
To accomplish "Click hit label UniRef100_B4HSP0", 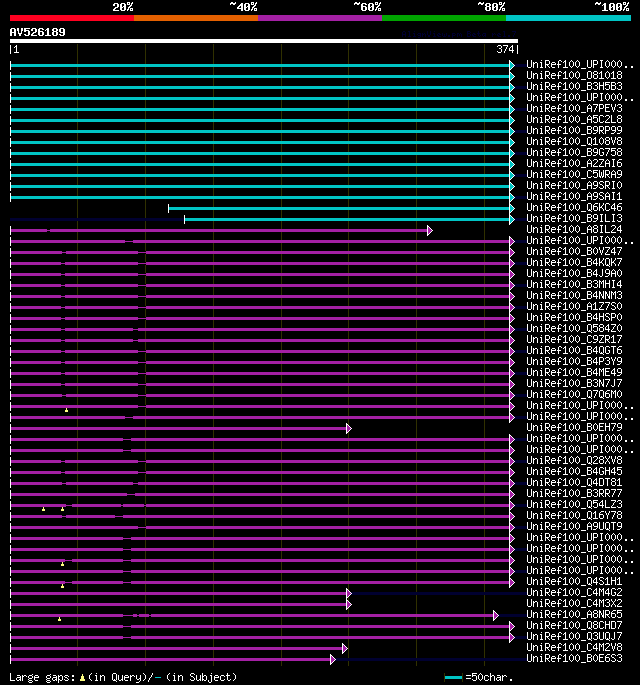I will click(574, 318).
